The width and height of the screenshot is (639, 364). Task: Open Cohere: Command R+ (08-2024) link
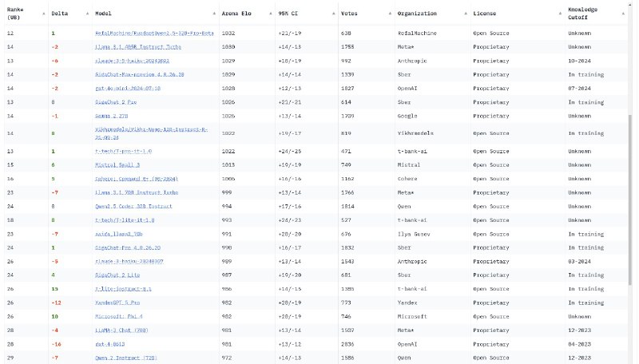(137, 179)
